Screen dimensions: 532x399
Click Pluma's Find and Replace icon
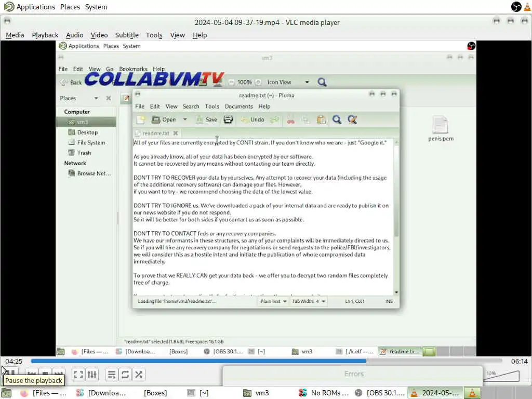pos(352,119)
